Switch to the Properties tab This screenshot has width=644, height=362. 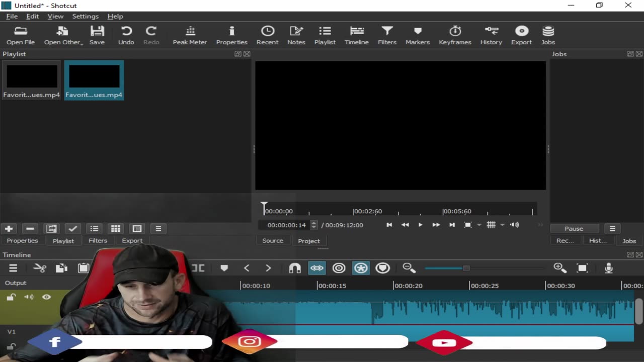tap(22, 241)
